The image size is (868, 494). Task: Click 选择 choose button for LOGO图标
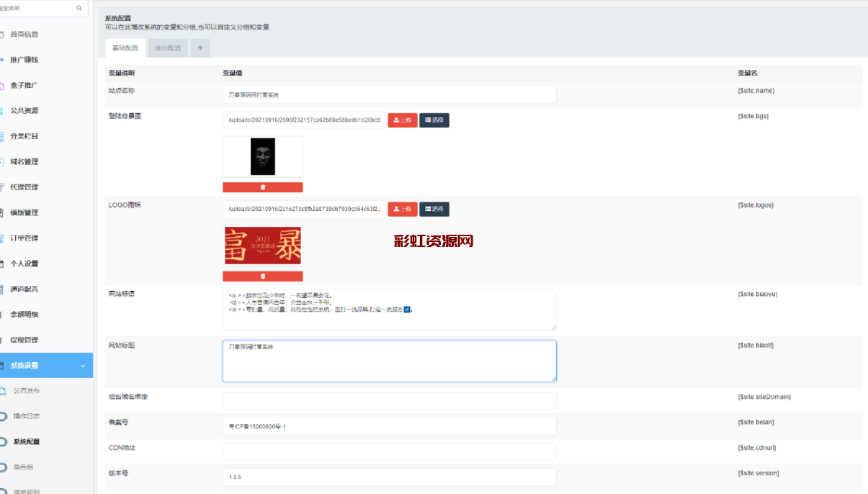434,209
